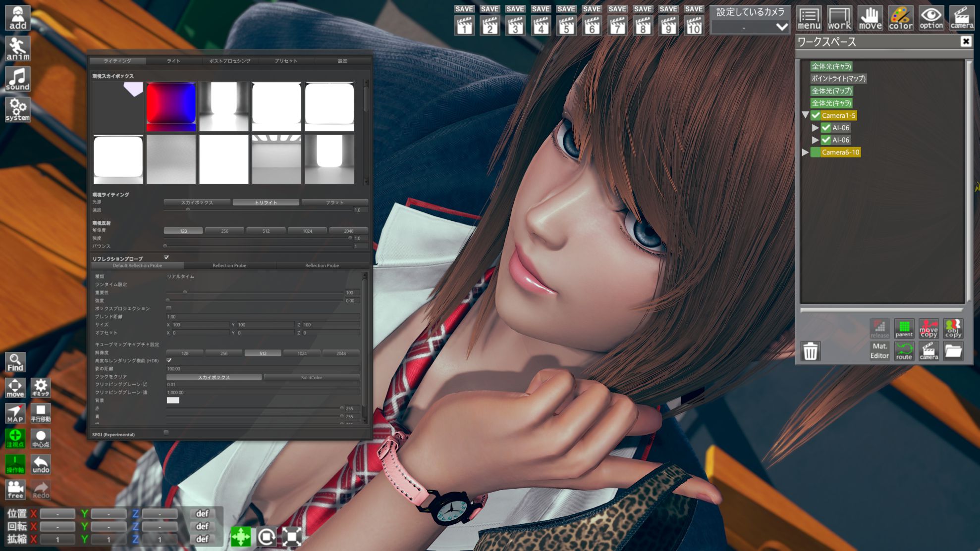Enable SEGI (Experimental) checkbox
Screen dimensions: 980x551
pos(166,432)
